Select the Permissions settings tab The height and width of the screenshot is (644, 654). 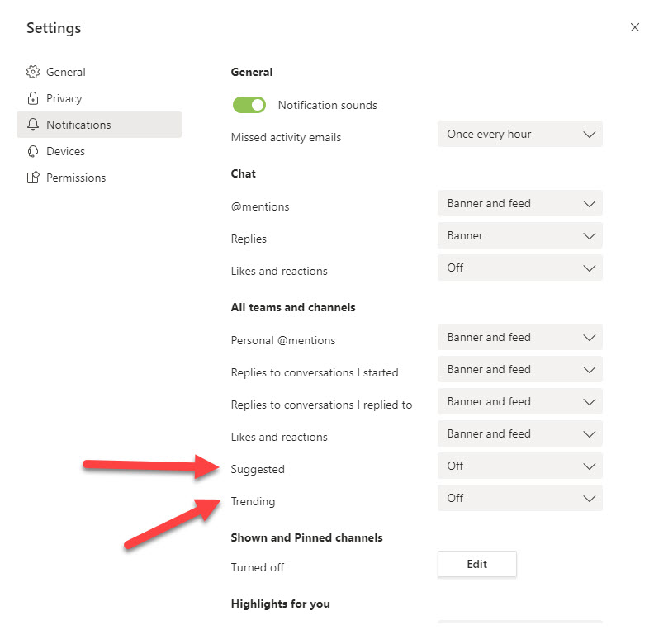click(x=76, y=178)
